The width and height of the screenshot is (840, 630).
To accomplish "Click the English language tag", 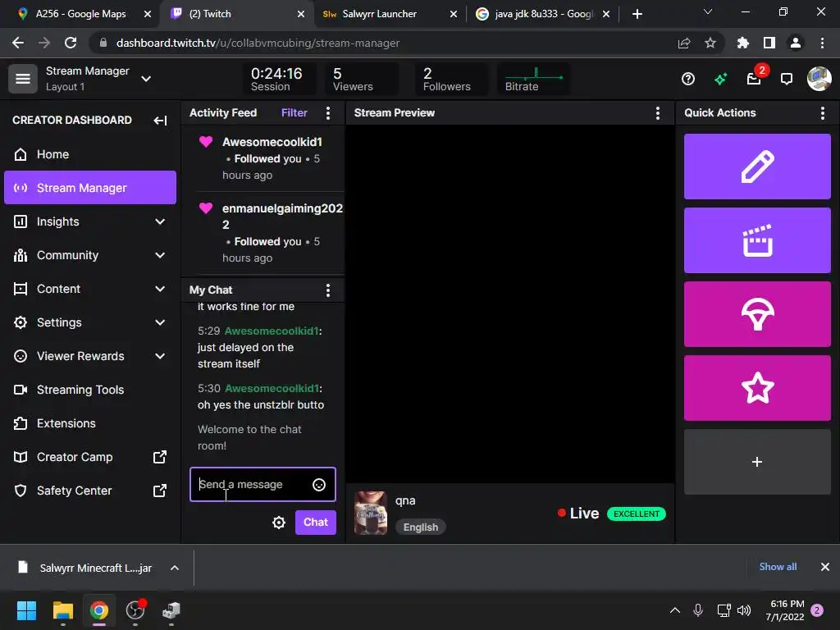I will tap(421, 527).
